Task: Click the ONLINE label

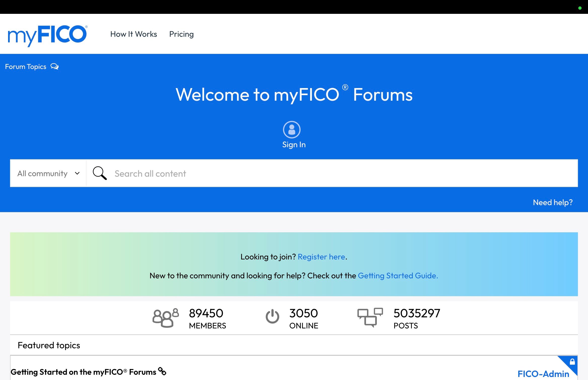Action: [304, 326]
